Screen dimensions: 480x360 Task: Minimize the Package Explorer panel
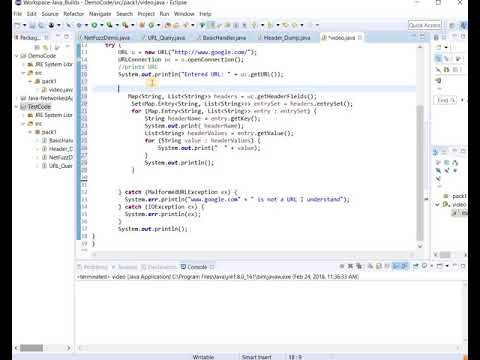(58, 37)
